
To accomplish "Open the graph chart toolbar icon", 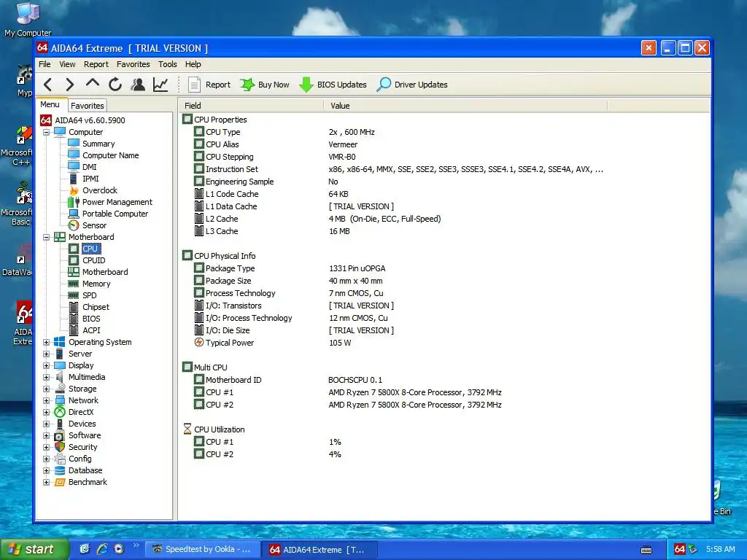I will [160, 85].
